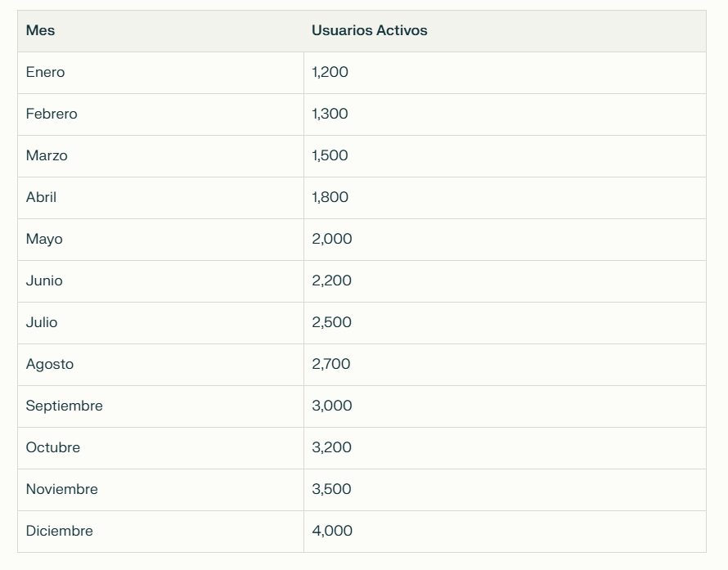The height and width of the screenshot is (570, 728).
Task: Select the Octubre month cell
Action: coord(160,448)
